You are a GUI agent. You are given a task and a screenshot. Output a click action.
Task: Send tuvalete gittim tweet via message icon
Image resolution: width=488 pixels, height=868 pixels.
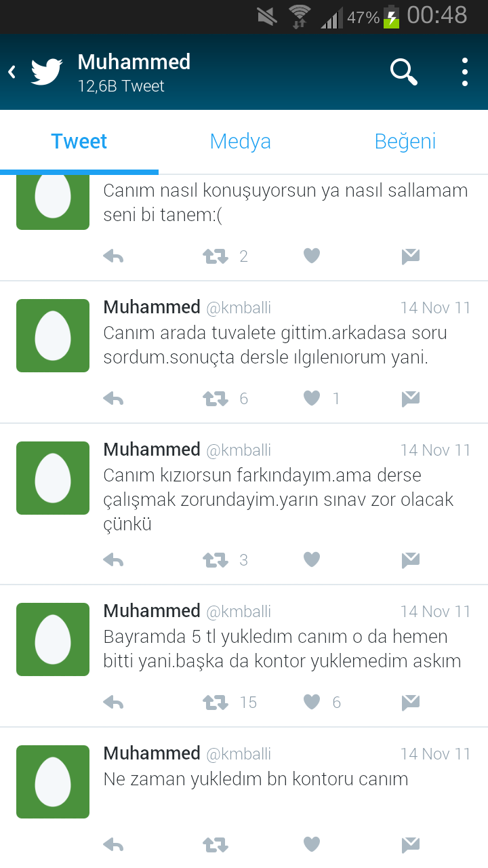pyautogui.click(x=410, y=399)
